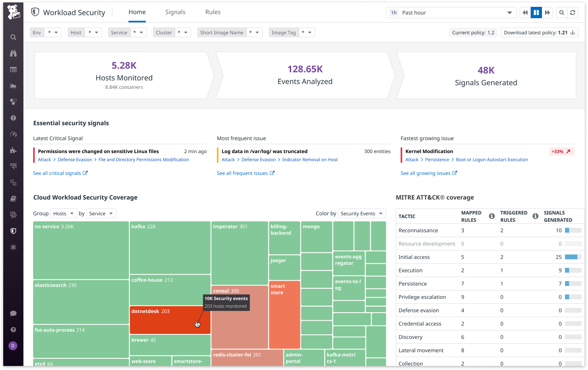Screen dimensions: 588x370
Task: Click the zoom-out magnifier near the time controls
Action: 561,13
